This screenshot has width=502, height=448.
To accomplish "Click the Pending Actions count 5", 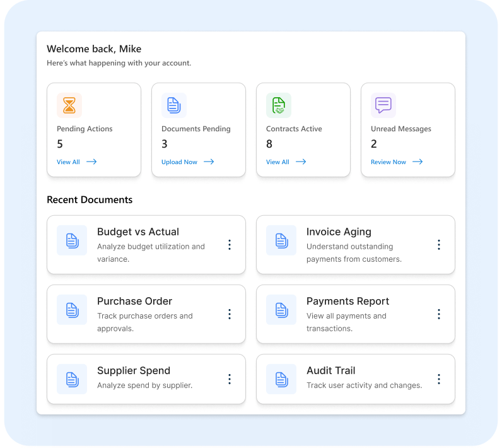I will point(60,144).
